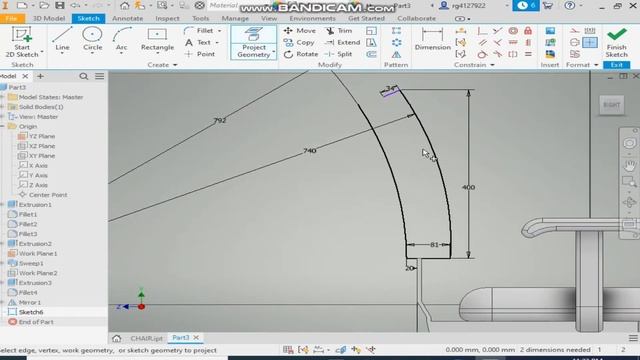Open the Text dropdown arrow
640x360 pixels.
coord(217,42)
